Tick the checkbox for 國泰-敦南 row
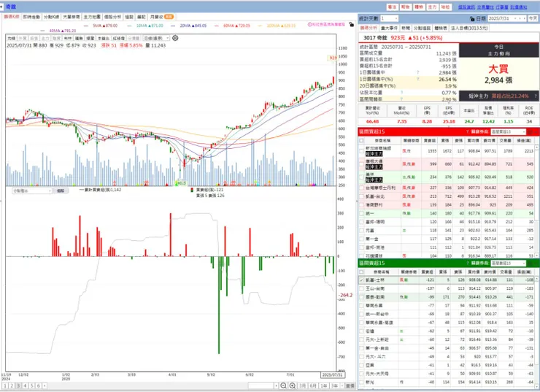 point(361,297)
